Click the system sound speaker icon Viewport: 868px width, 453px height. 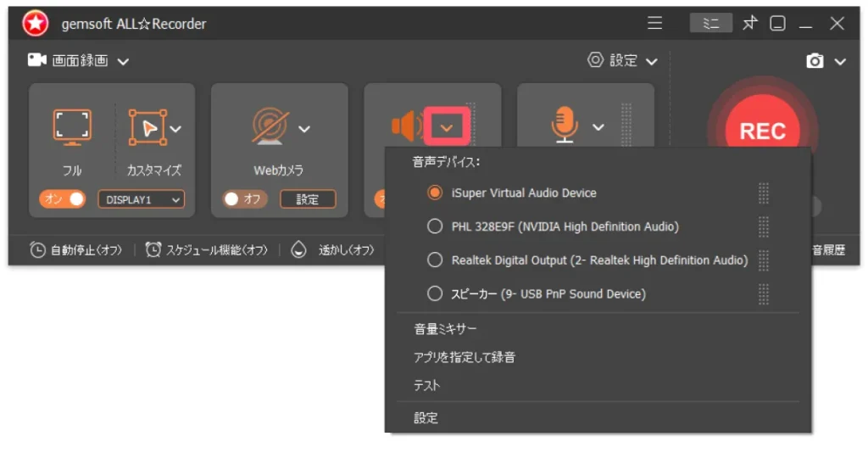click(406, 127)
